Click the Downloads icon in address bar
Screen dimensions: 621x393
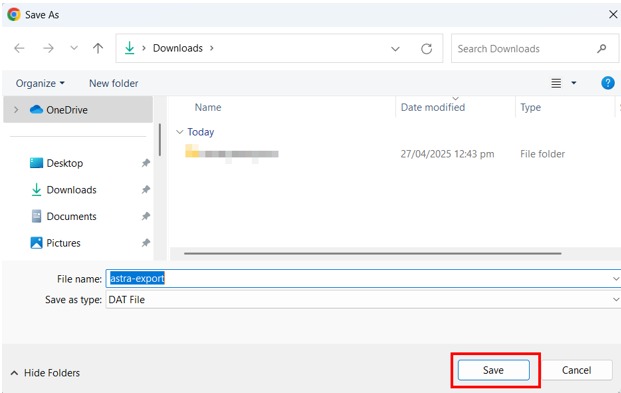(x=130, y=48)
